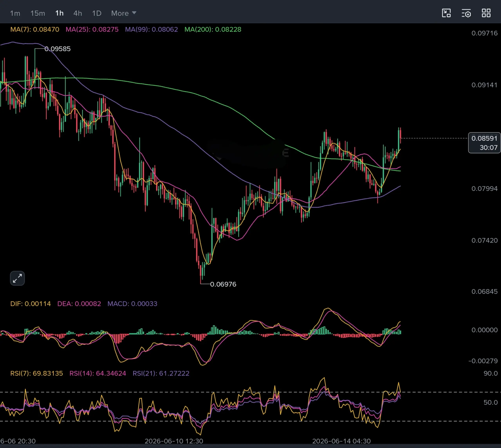
Task: Tap the 0.06976 low price marker
Action: click(223, 284)
